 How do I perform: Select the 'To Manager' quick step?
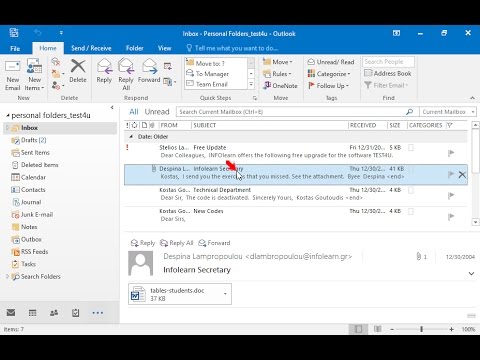216,74
